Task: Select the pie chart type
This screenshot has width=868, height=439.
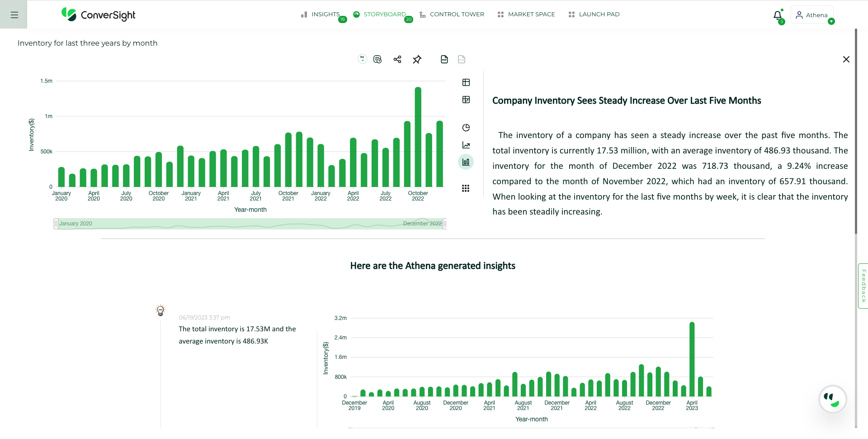Action: 466,128
